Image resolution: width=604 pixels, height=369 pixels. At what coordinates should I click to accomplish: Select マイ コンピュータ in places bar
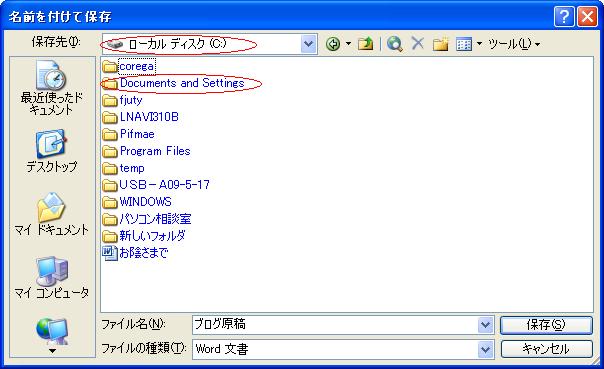pos(52,277)
